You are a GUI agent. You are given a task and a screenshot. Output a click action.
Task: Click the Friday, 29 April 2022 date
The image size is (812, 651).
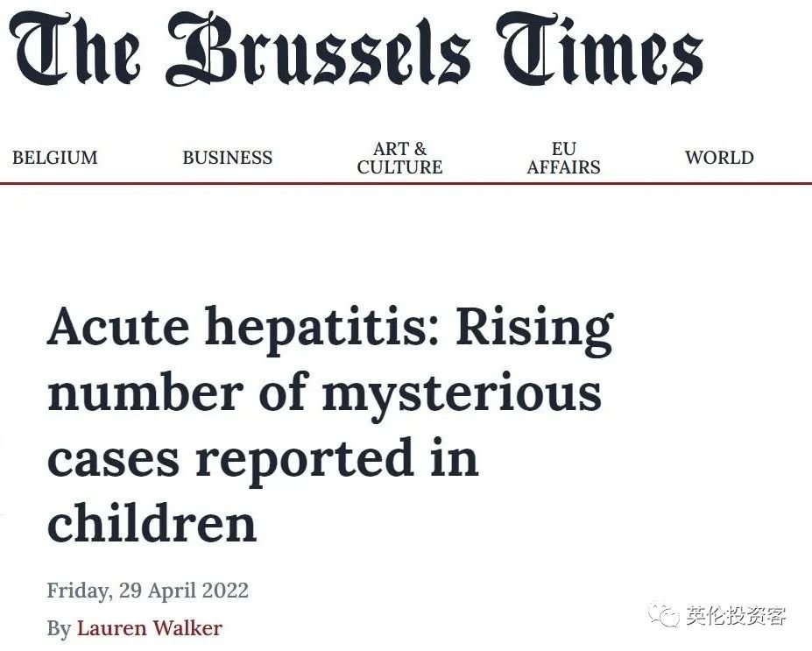(x=147, y=590)
